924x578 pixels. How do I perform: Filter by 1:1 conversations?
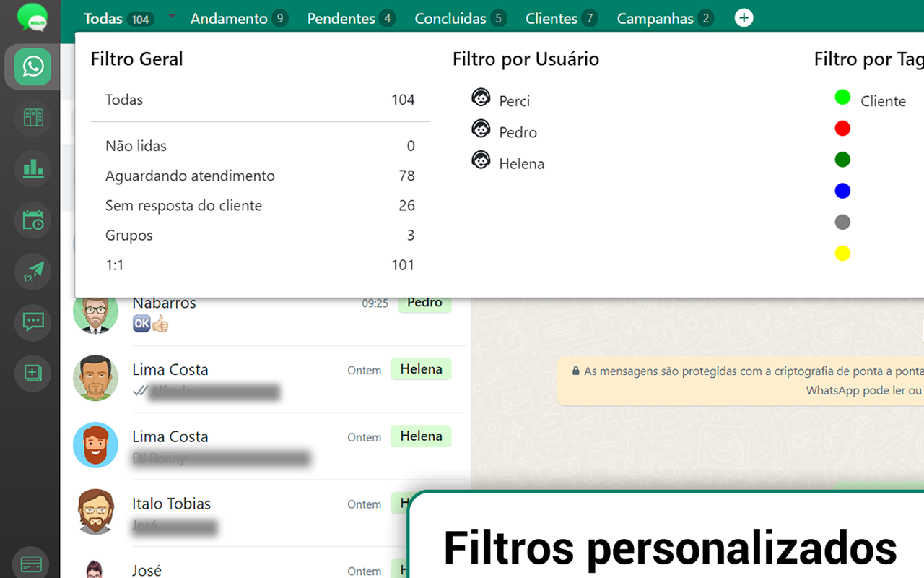pyautogui.click(x=260, y=265)
